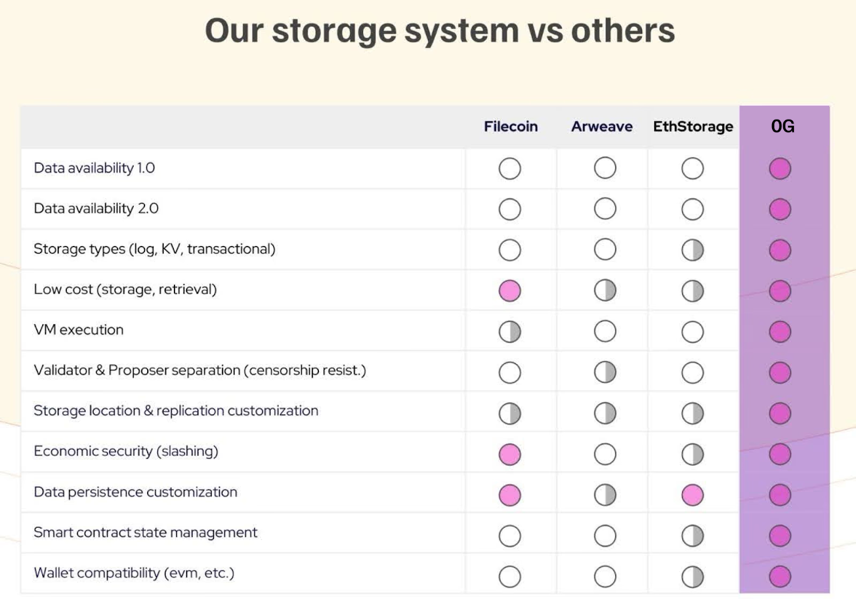The image size is (856, 616).
Task: Click 'Smart contract state management' label
Action: coord(146,533)
